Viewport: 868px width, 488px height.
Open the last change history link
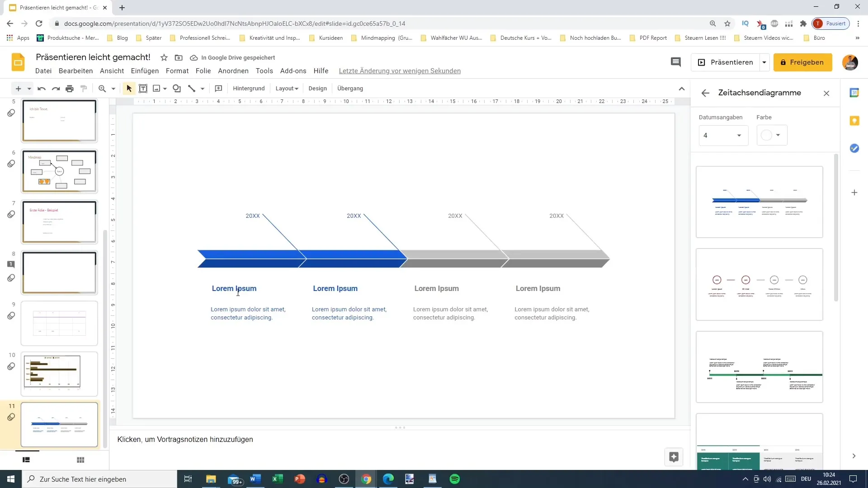[x=400, y=71]
